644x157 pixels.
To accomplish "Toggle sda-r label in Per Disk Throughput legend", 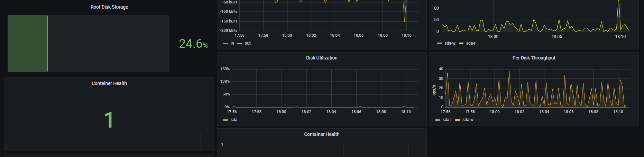I will click(447, 120).
